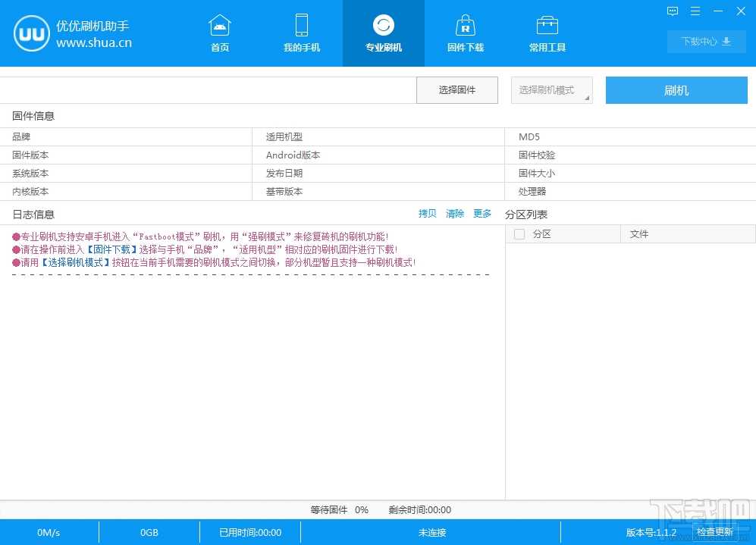The width and height of the screenshot is (756, 545).
Task: Expand the 选择刷机模式 dropdown
Action: pos(551,90)
